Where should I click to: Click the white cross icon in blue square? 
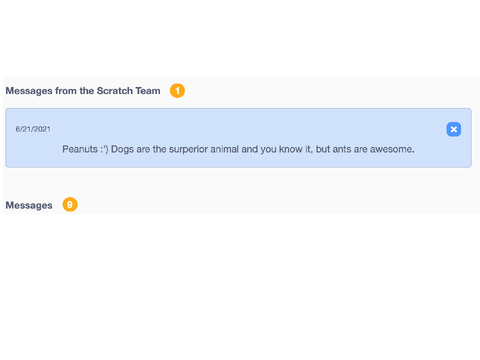(x=454, y=129)
